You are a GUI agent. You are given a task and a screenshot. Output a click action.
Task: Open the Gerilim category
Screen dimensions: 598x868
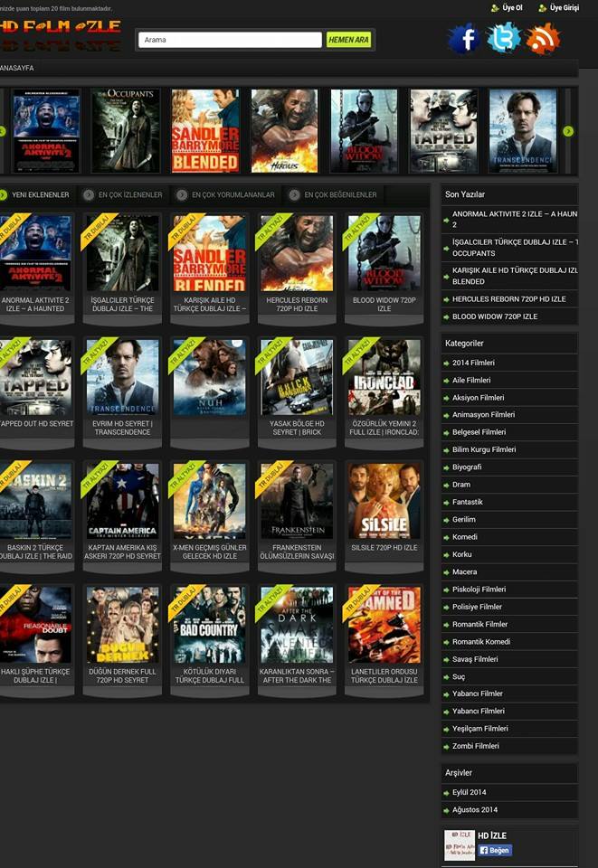tap(464, 519)
